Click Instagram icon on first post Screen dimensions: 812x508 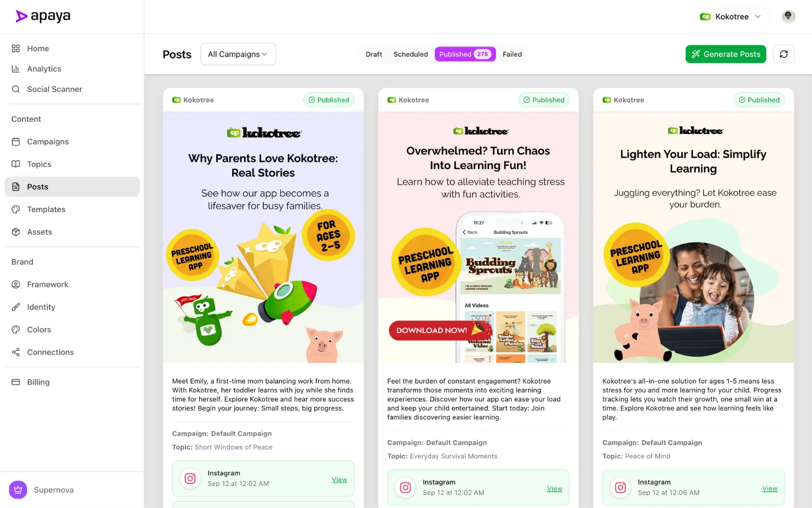(190, 478)
